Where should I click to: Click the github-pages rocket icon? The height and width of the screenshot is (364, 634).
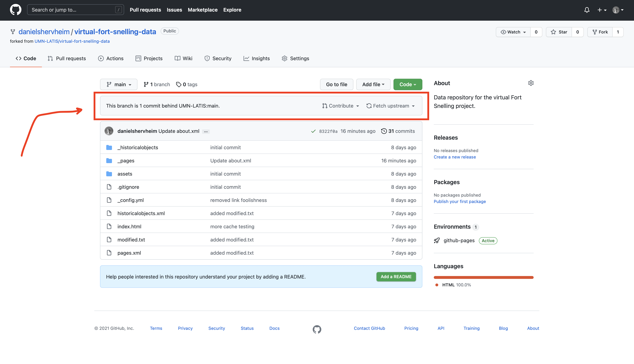click(437, 240)
